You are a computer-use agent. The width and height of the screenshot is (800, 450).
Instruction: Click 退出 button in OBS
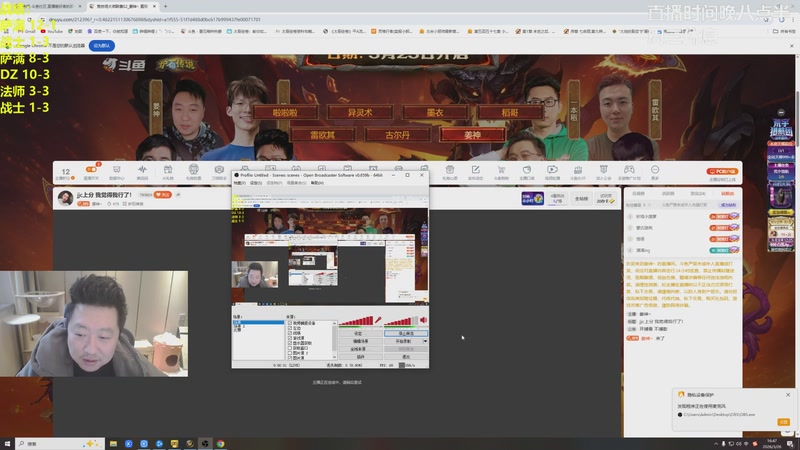point(406,357)
